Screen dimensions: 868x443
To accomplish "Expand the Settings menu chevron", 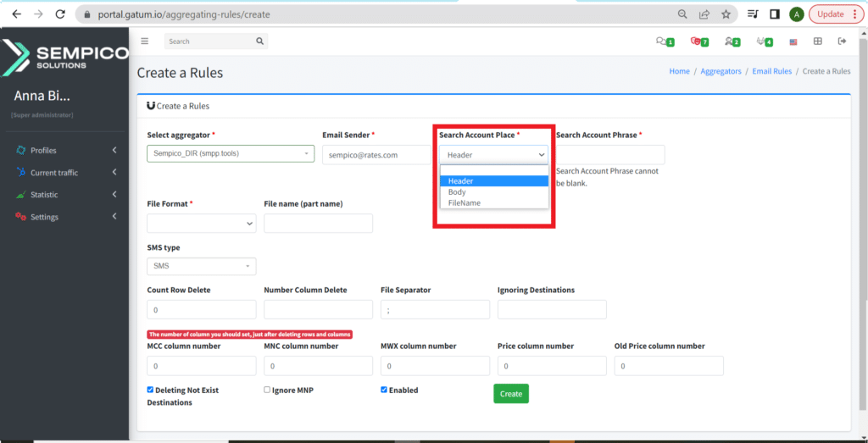I will tap(114, 216).
